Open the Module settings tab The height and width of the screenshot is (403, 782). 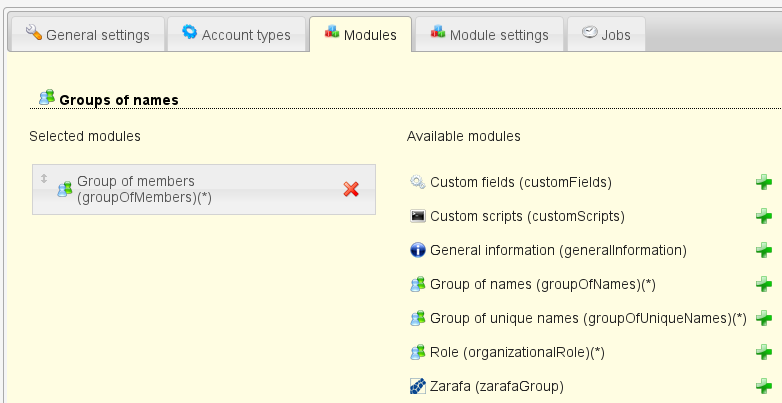pyautogui.click(x=488, y=35)
